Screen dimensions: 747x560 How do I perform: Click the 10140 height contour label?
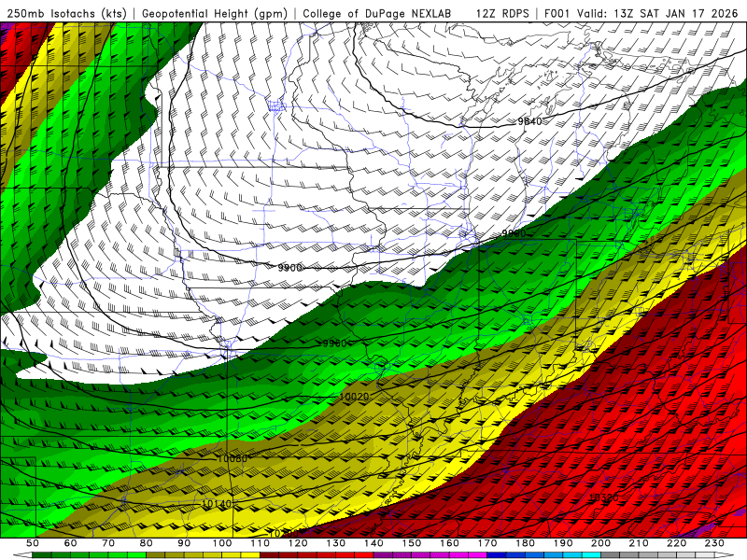pyautogui.click(x=217, y=504)
